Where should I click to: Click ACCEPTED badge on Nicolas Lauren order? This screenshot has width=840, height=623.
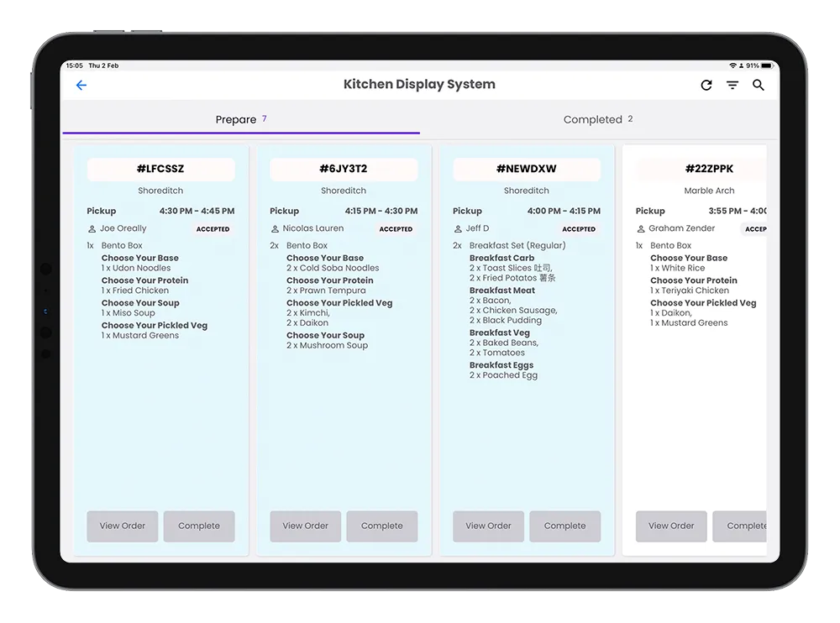pyautogui.click(x=396, y=229)
